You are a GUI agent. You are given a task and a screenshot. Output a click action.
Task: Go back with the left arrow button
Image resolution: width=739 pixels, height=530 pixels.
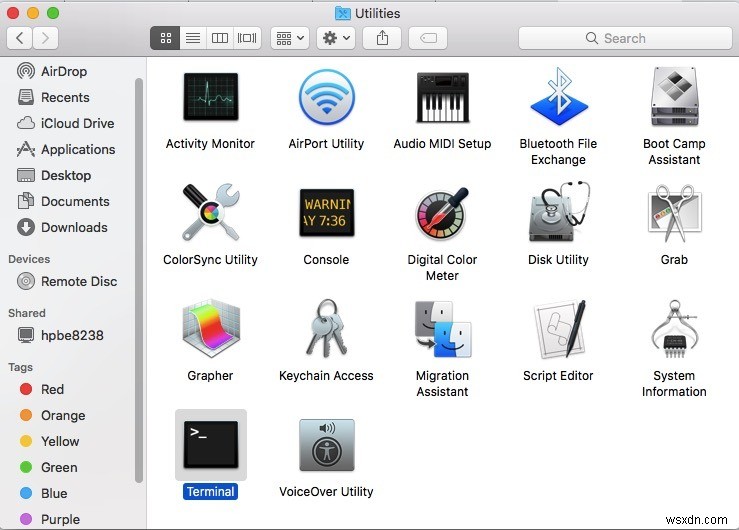(19, 38)
